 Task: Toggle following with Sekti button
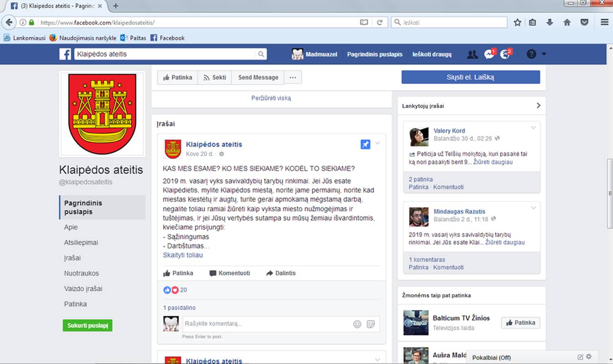[x=215, y=77]
